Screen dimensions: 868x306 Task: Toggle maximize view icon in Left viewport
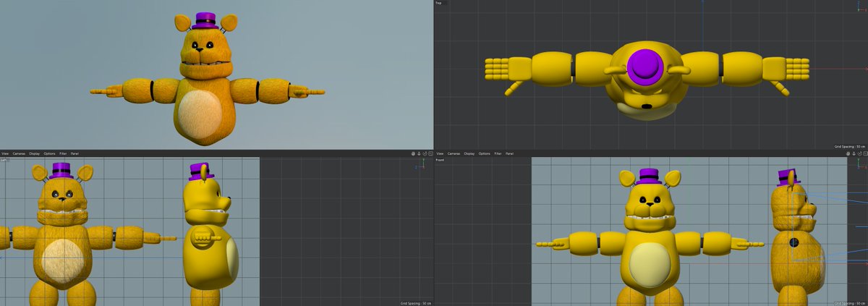(430, 153)
